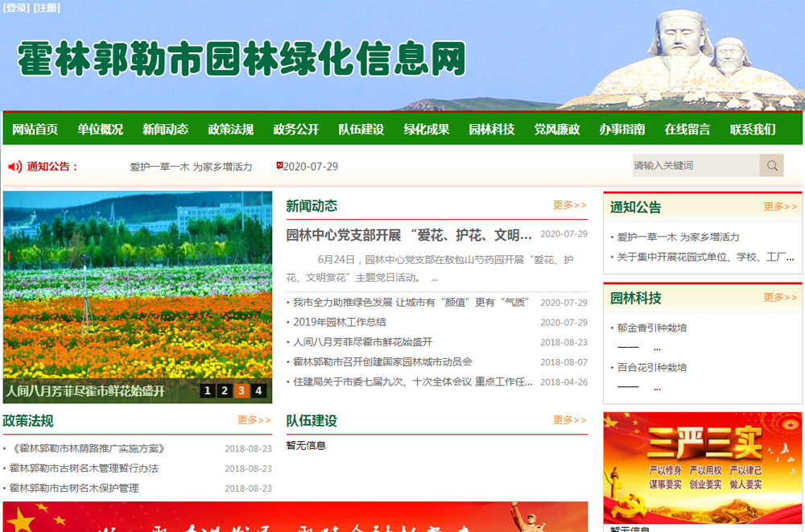Select carousel slide number 3
805x532 pixels.
click(242, 390)
